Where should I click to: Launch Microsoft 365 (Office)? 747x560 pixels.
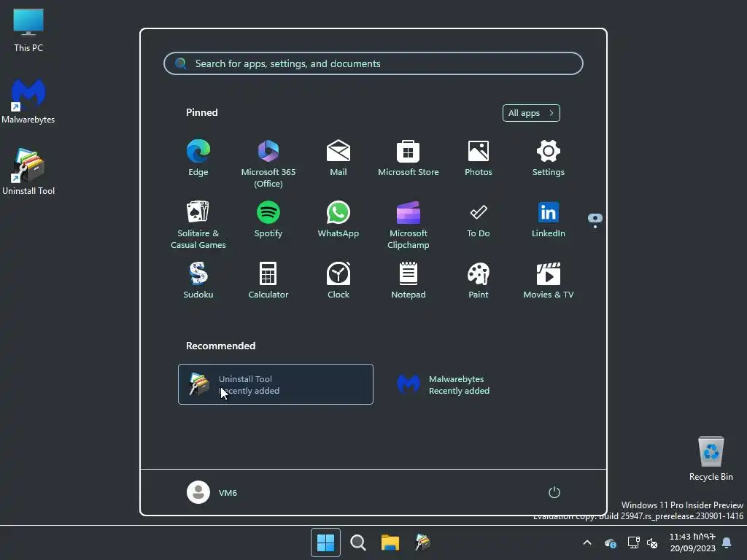point(268,163)
